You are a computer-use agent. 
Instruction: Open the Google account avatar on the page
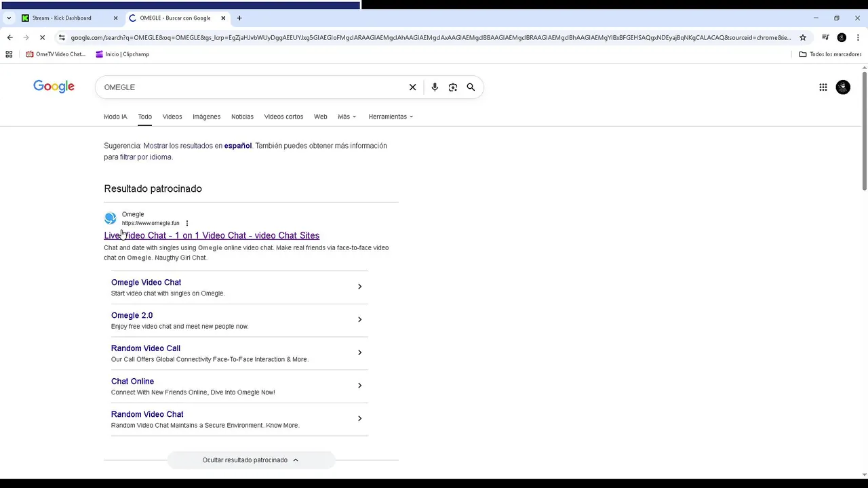[843, 87]
